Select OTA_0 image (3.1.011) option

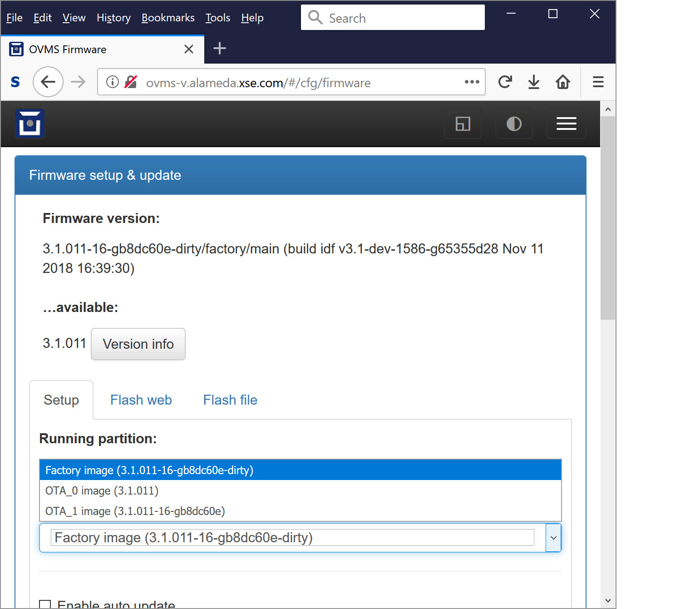102,491
